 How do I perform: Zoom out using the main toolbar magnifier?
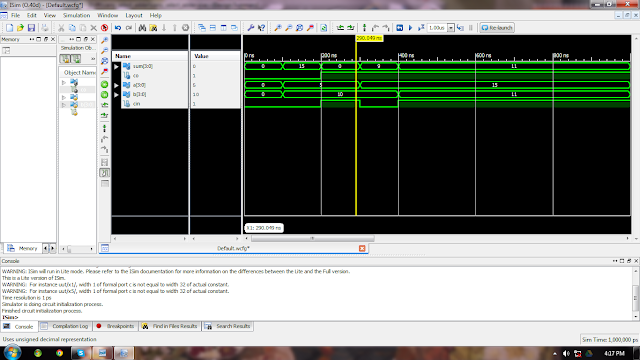289,28
